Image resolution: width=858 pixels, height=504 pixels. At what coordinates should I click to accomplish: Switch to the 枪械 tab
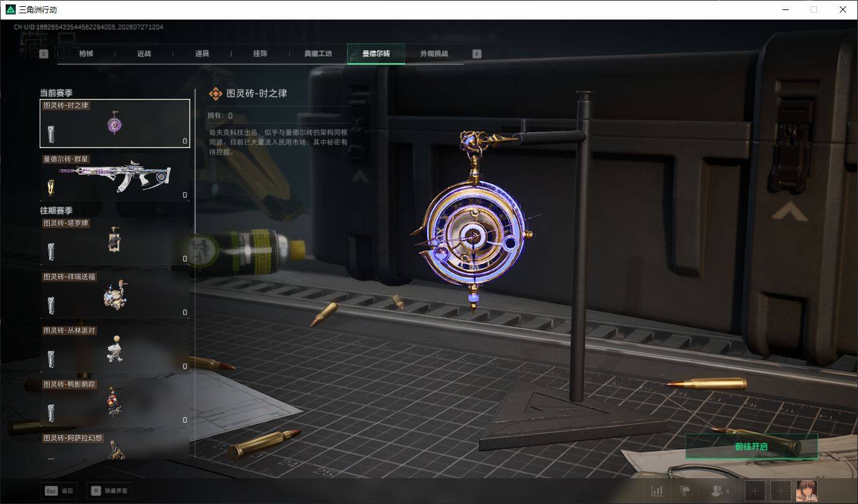pos(86,54)
